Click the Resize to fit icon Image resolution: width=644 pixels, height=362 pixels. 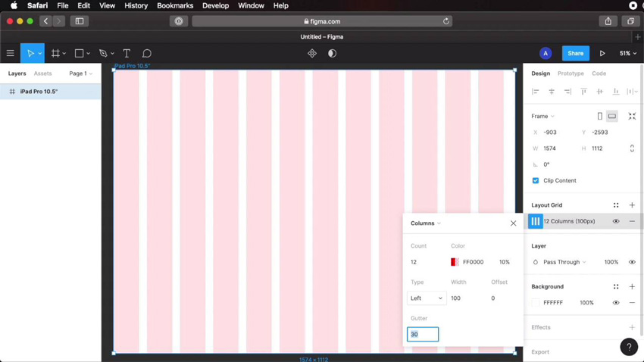632,117
